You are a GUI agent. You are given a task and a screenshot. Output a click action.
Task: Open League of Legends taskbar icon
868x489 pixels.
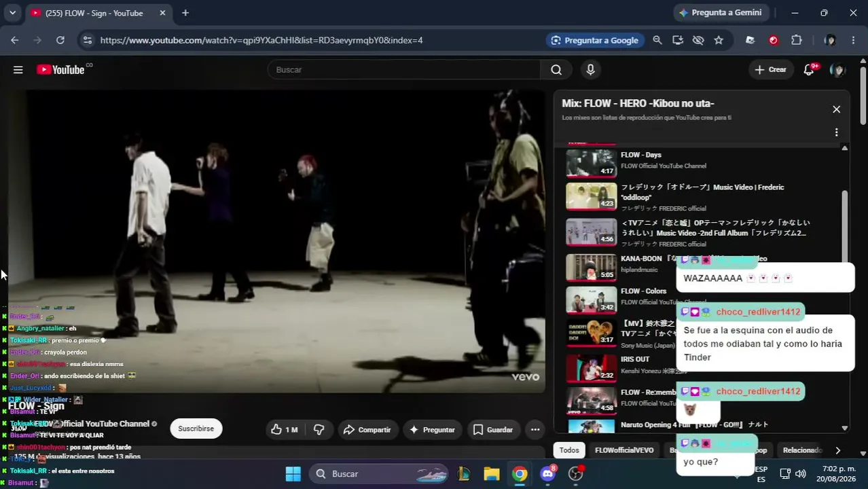(465, 474)
